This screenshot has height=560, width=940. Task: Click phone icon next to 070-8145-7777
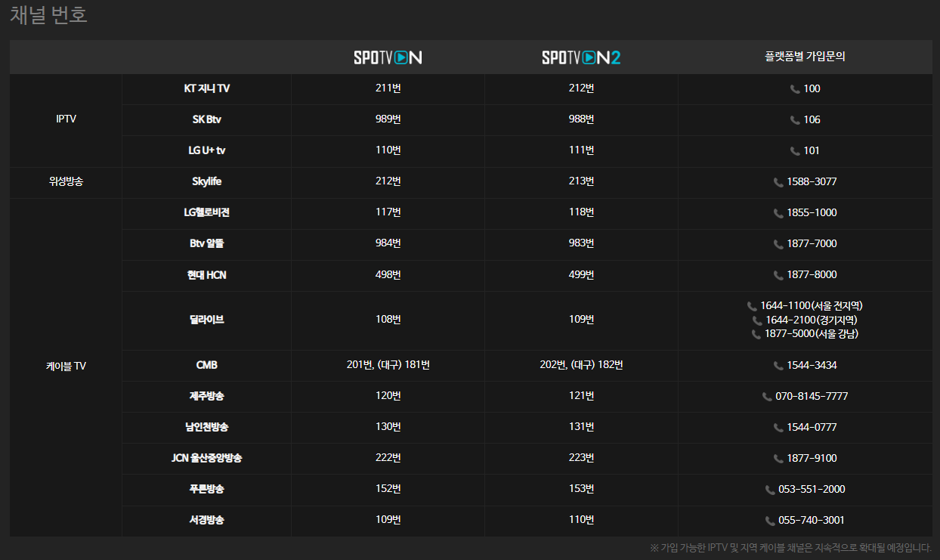tap(767, 397)
